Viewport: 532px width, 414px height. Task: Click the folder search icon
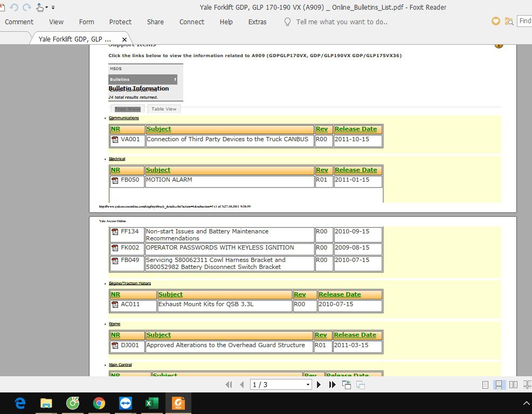pyautogui.click(x=509, y=22)
